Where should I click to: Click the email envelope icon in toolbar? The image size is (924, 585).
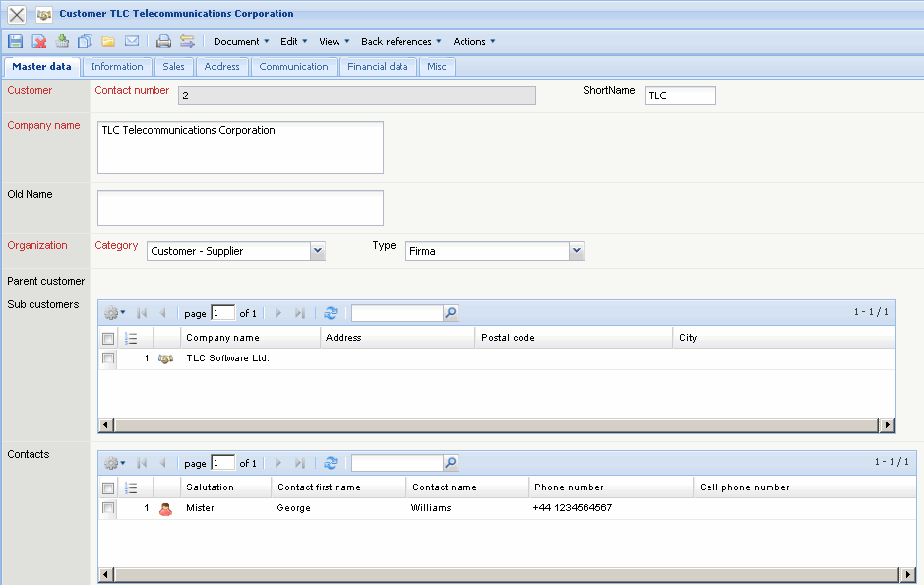tap(132, 41)
